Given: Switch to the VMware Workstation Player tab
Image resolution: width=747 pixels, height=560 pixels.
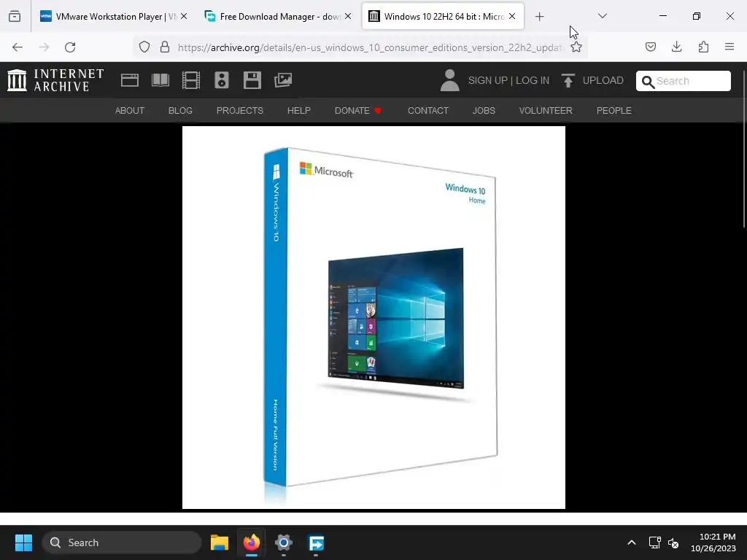Looking at the screenshot, I should [x=113, y=17].
